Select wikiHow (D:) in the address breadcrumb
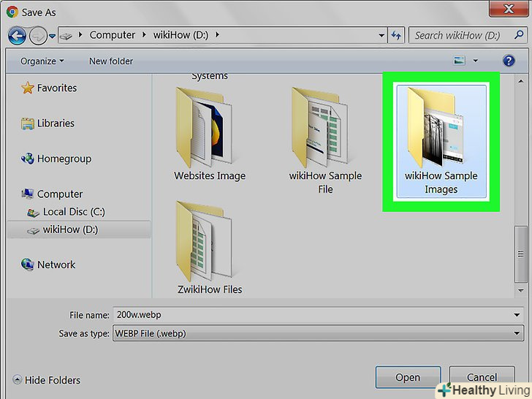Image resolution: width=532 pixels, height=399 pixels. pos(180,35)
